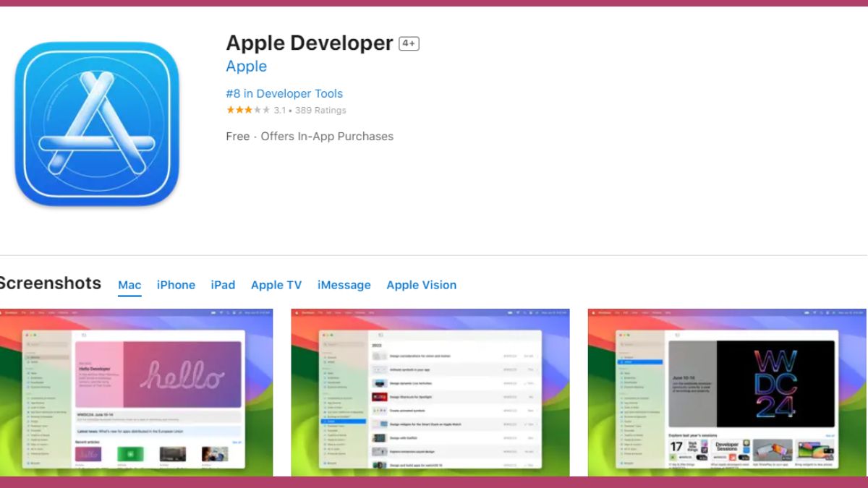Open the #8 in Developer Tools link
868x488 pixels.
284,93
